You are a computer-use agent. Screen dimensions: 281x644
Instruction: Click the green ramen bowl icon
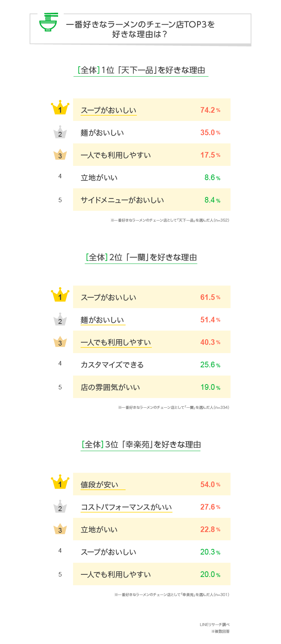(x=48, y=22)
